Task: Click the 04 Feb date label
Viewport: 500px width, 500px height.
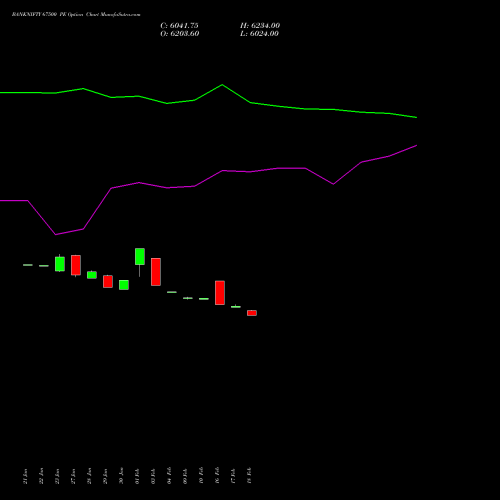Action: (169, 476)
